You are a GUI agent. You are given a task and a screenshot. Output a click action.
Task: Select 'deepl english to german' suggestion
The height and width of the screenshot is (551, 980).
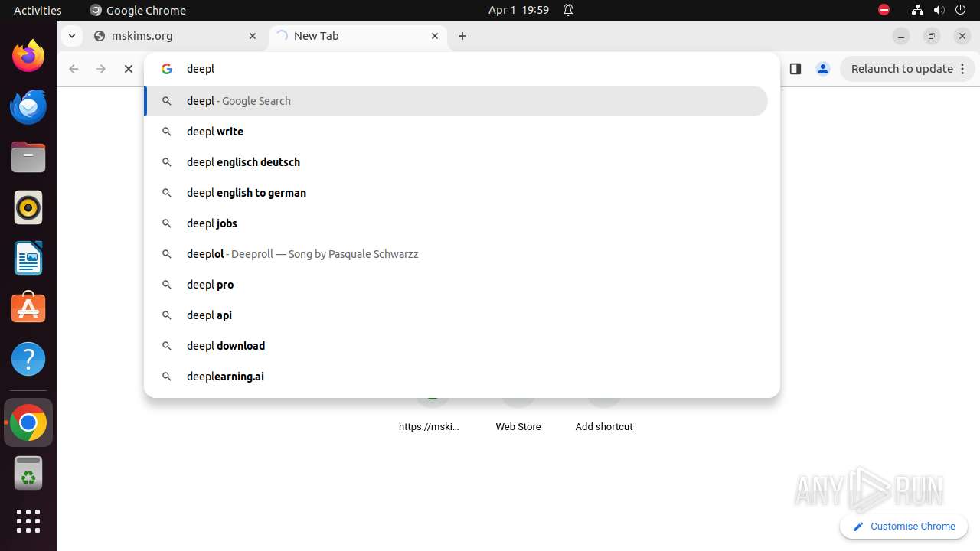[456, 193]
